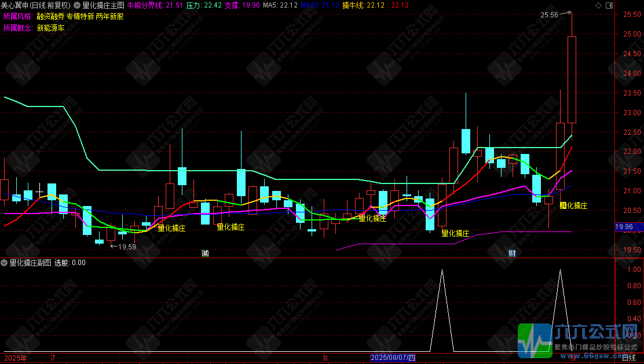Image resolution: width=644 pixels, height=364 pixels.
Task: Click the 2025/08/07/四 date label on the time axis
Action: 393,358
